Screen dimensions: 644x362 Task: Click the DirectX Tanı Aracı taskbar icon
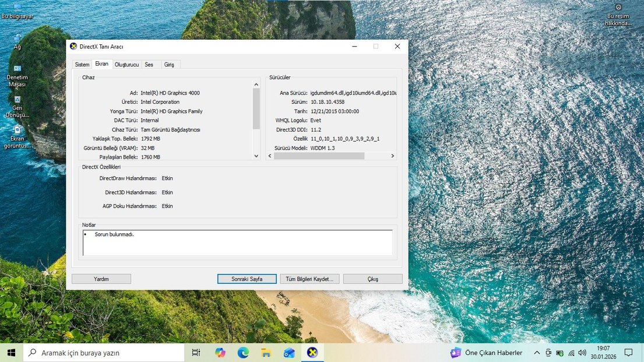point(313,353)
